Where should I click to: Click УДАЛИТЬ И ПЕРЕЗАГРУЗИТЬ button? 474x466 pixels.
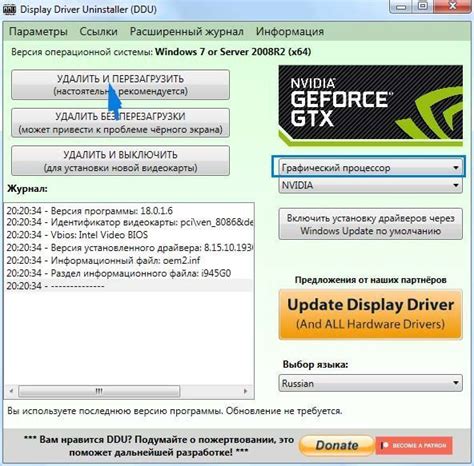[120, 85]
